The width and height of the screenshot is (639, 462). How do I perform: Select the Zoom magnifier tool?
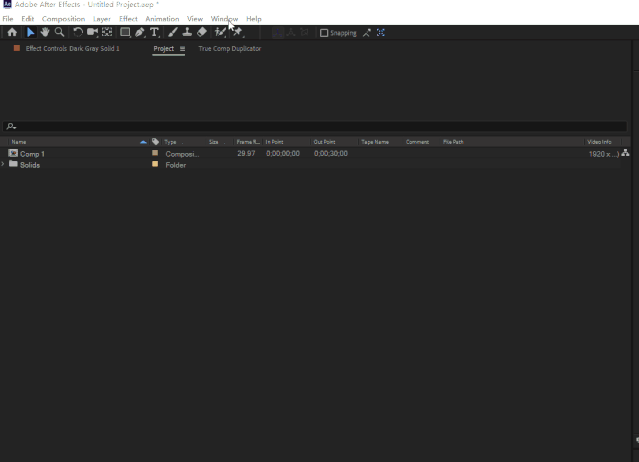(x=59, y=32)
